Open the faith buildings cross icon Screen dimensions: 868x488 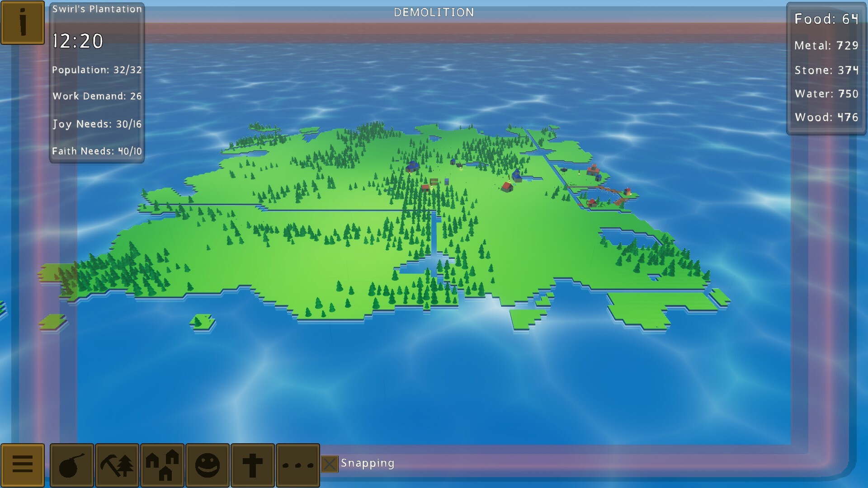tap(252, 464)
